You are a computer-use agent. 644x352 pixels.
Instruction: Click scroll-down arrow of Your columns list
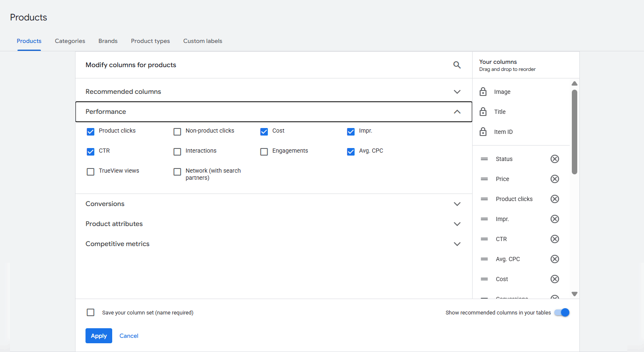click(x=574, y=294)
